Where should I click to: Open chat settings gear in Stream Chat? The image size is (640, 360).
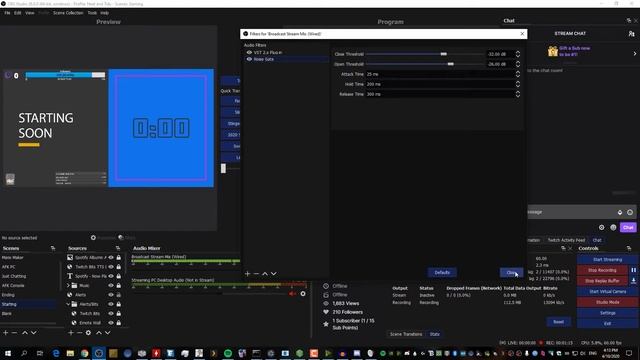coord(602,227)
